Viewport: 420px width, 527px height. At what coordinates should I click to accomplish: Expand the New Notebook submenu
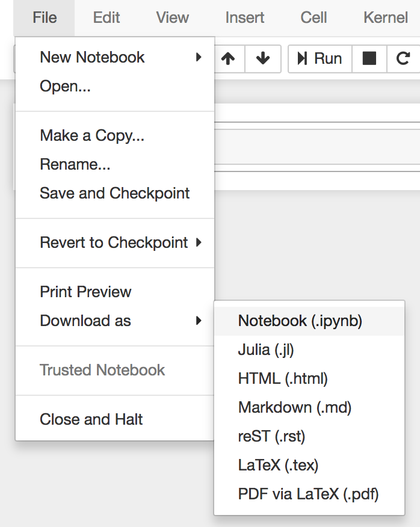(91, 57)
